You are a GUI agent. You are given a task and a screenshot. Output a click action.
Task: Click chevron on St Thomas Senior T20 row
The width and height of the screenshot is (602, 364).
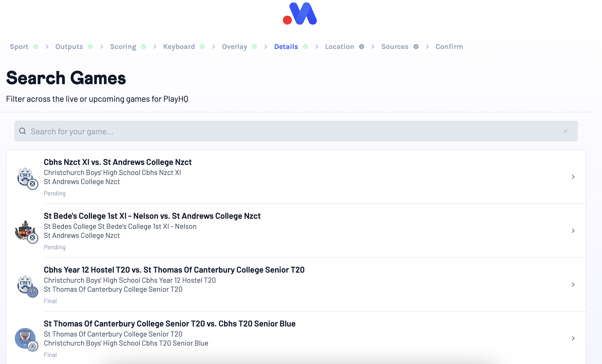pos(573,338)
